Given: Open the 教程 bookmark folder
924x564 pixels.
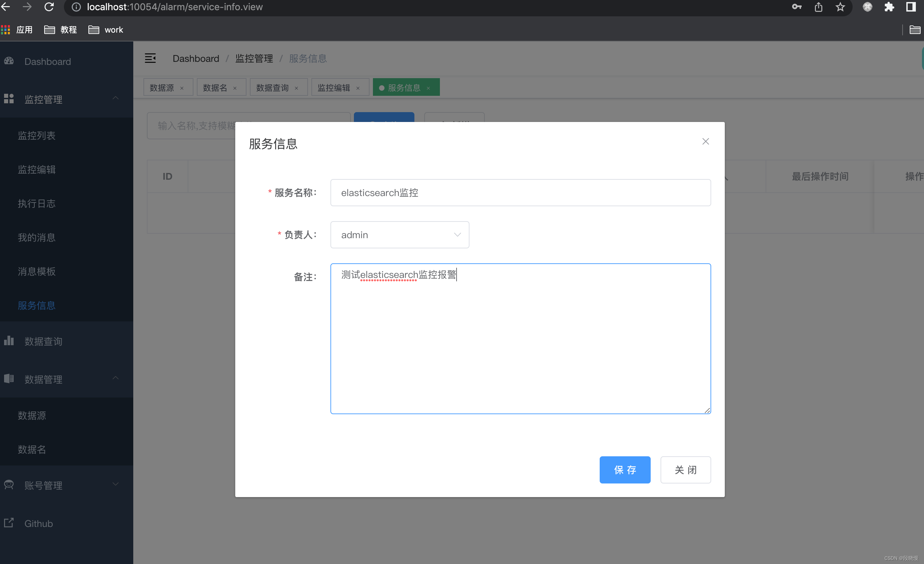Looking at the screenshot, I should tap(61, 30).
